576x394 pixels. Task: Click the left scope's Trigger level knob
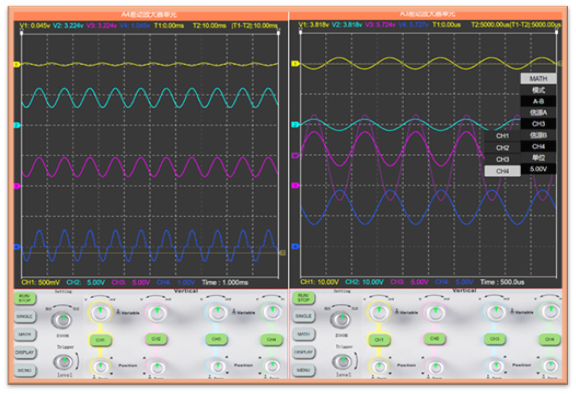[x=64, y=362]
